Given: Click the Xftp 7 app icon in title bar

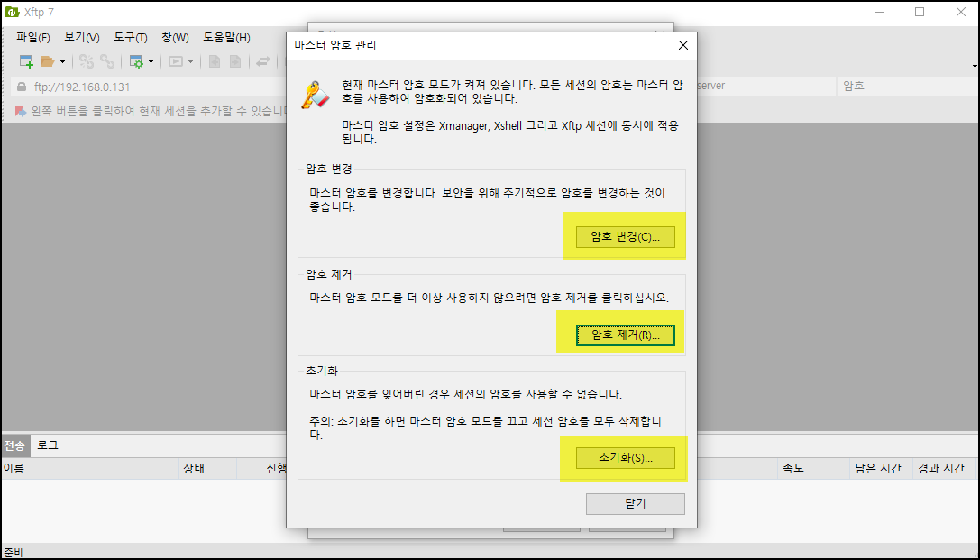Looking at the screenshot, I should (11, 12).
